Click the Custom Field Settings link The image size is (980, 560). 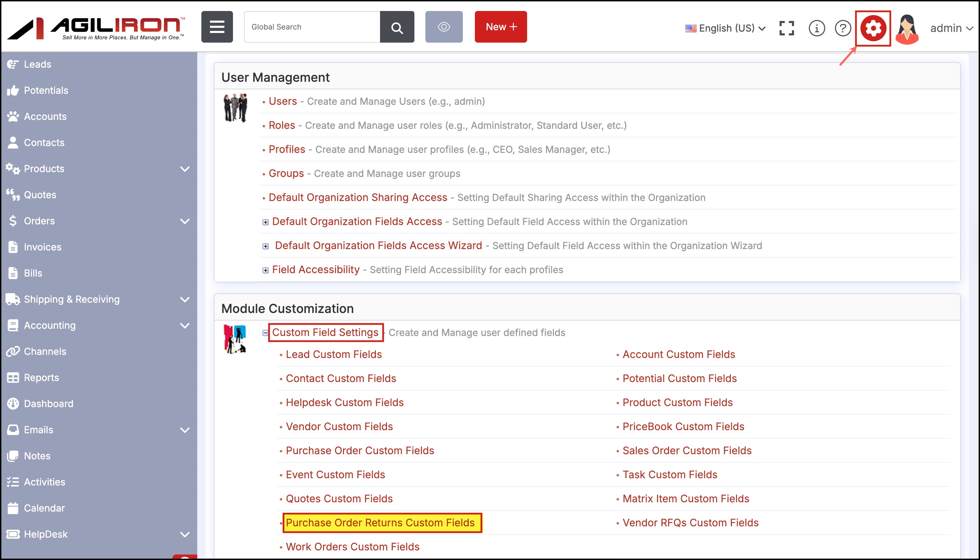(x=325, y=332)
